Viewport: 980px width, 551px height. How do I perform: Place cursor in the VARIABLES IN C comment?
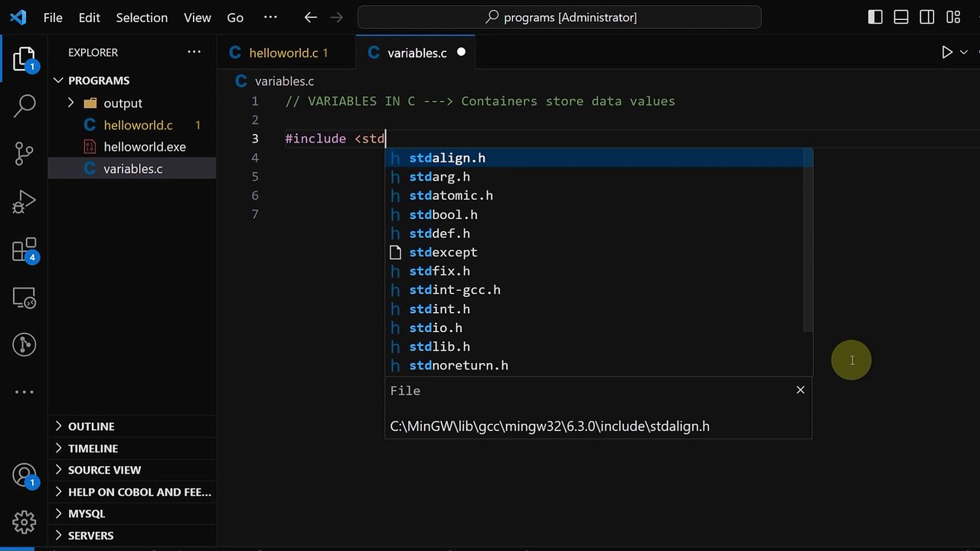pos(480,101)
